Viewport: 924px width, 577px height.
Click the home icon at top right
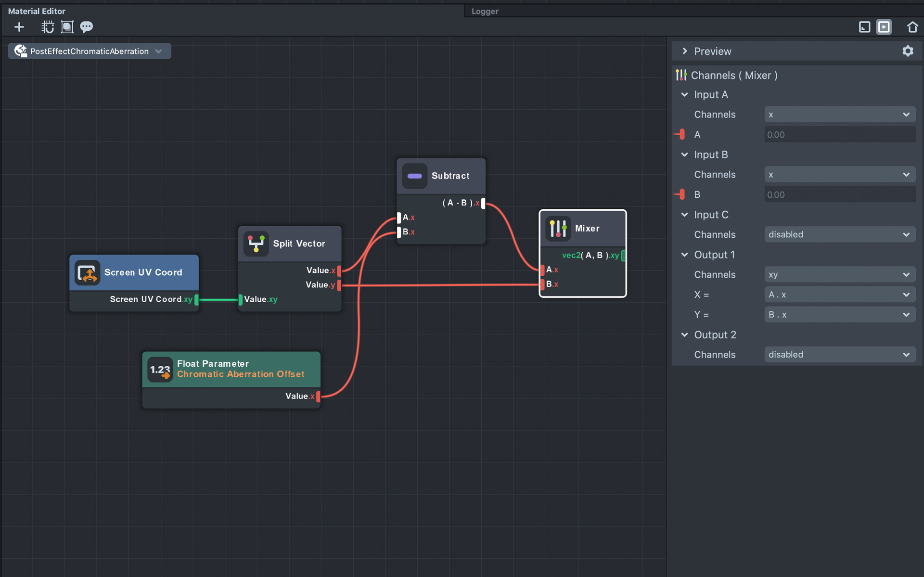click(x=912, y=27)
